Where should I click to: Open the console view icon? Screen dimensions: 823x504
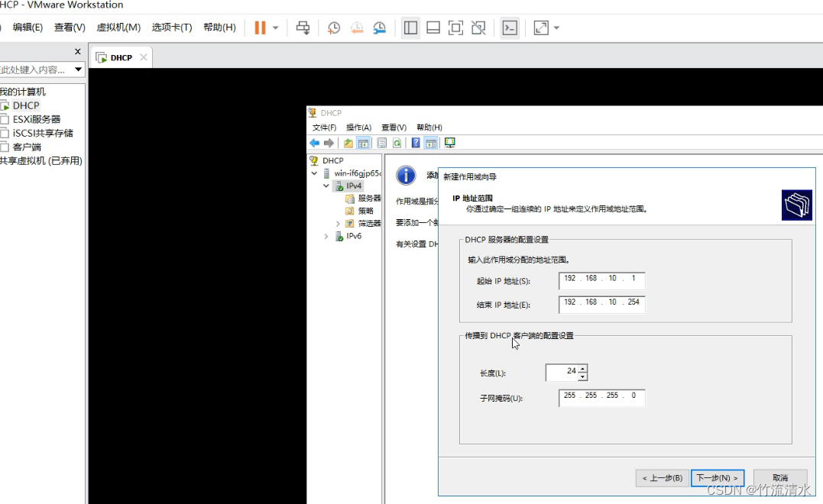pyautogui.click(x=510, y=27)
